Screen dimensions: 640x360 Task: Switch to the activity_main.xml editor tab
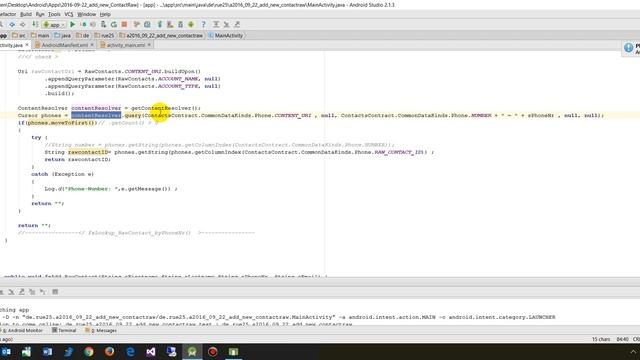(126, 45)
